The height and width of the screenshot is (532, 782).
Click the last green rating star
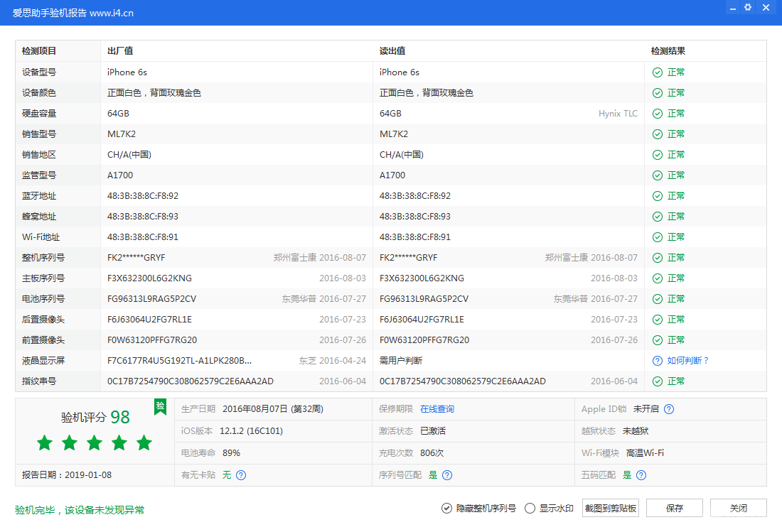coord(144,443)
